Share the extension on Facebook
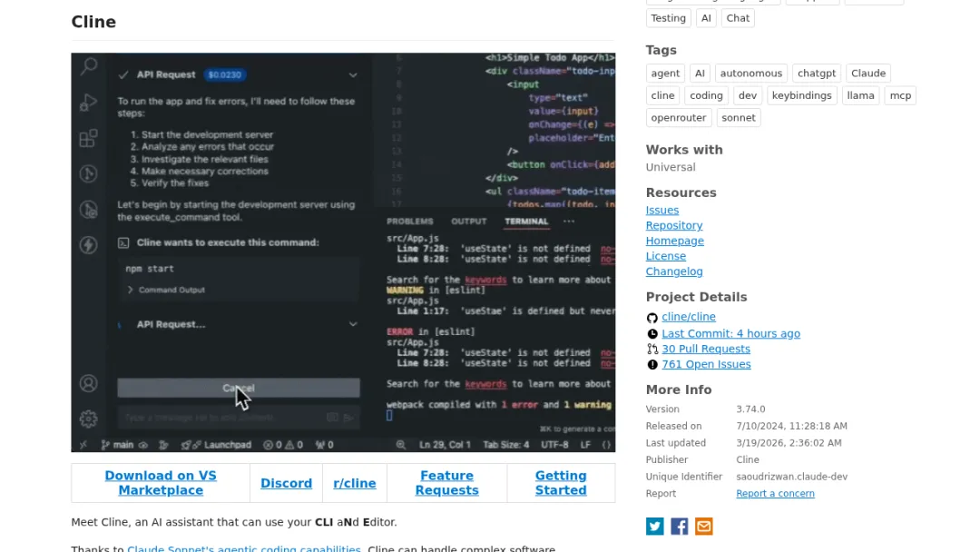Screen dimensions: 980x552 pos(679,527)
